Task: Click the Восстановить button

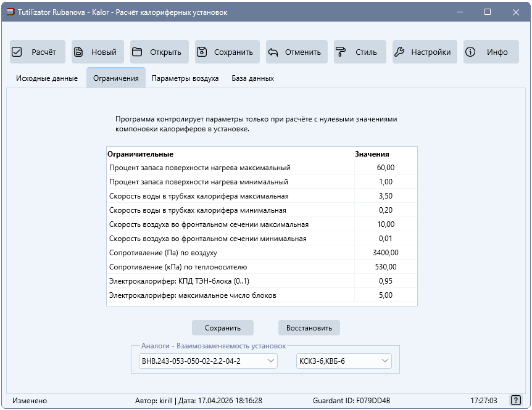Action: [x=309, y=327]
